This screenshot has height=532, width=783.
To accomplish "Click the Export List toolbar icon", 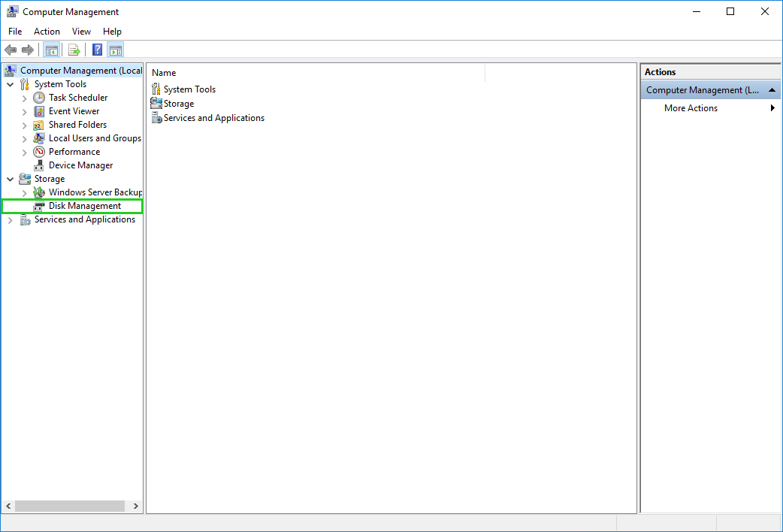I will 74,50.
